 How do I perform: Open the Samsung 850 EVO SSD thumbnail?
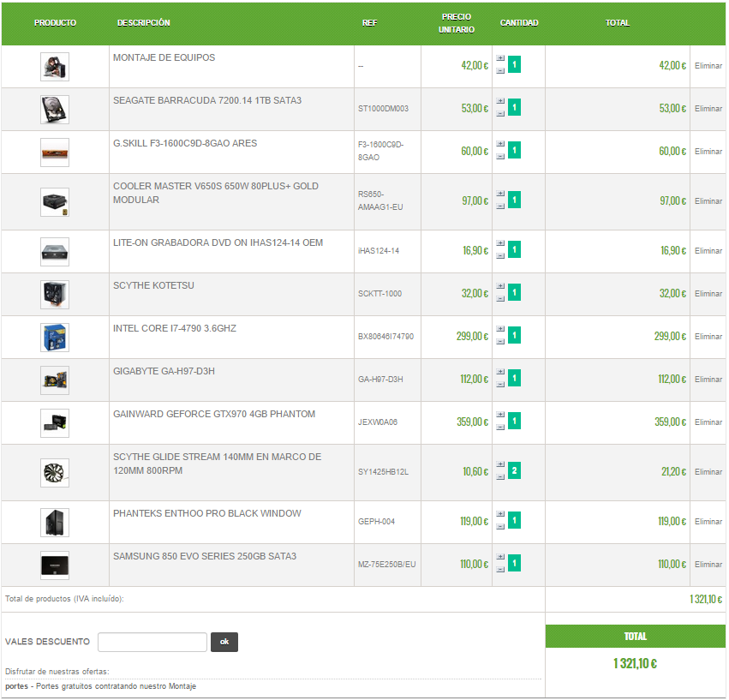click(55, 565)
